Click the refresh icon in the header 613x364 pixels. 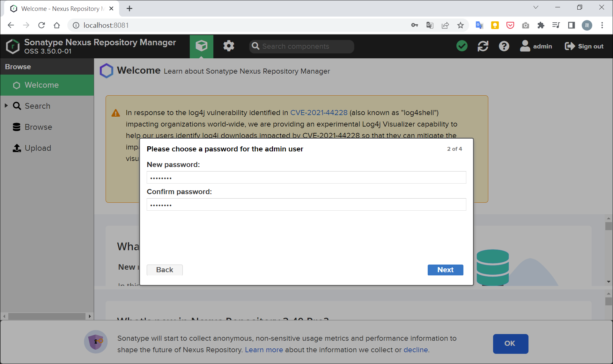483,46
